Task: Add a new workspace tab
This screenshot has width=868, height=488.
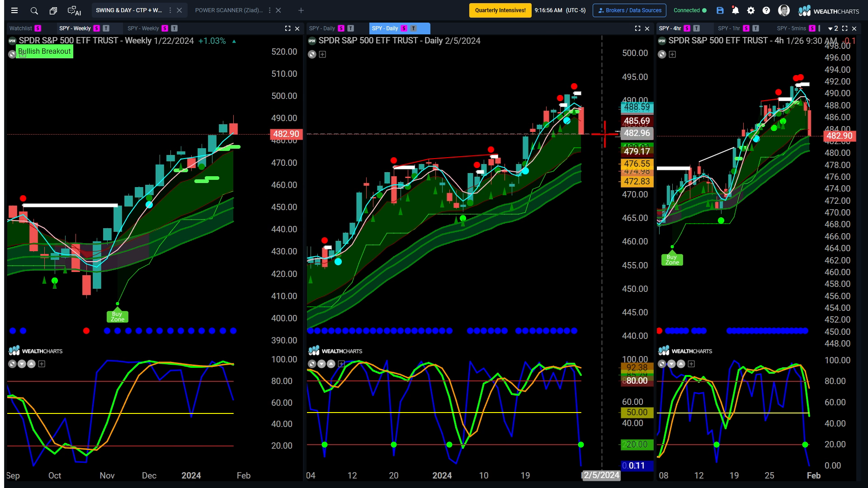Action: click(x=301, y=10)
